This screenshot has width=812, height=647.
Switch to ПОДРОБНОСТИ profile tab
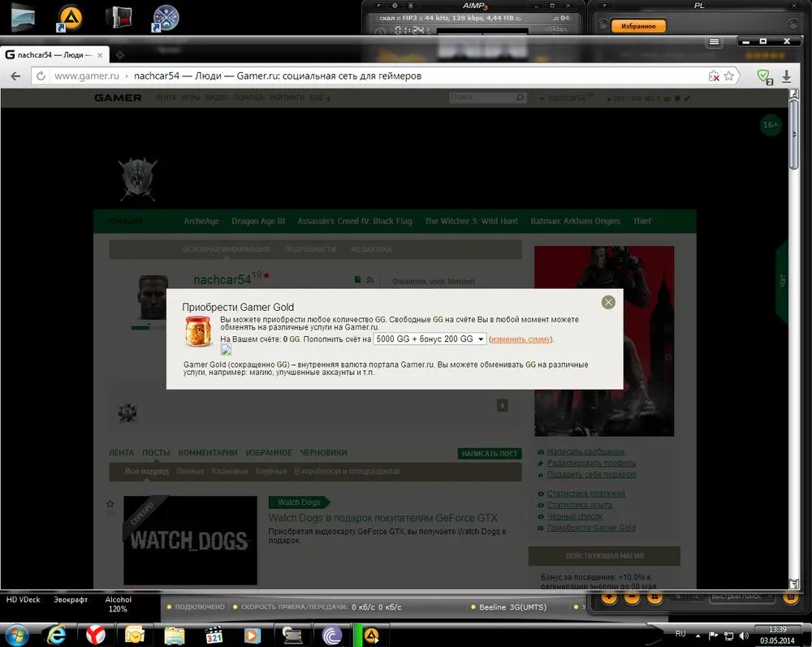point(310,249)
